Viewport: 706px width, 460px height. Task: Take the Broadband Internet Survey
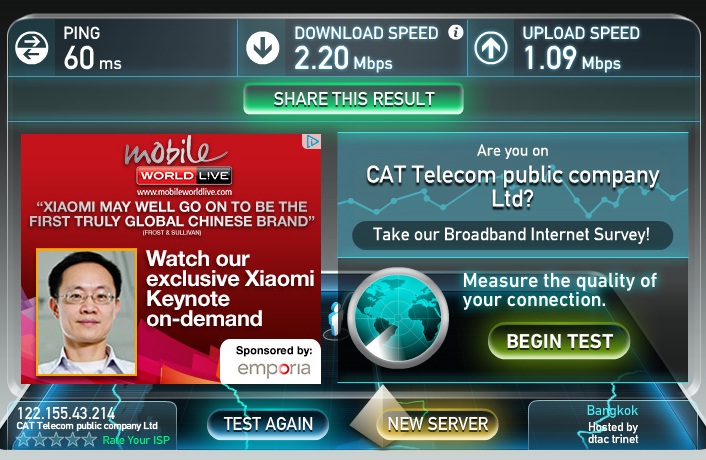tap(512, 235)
